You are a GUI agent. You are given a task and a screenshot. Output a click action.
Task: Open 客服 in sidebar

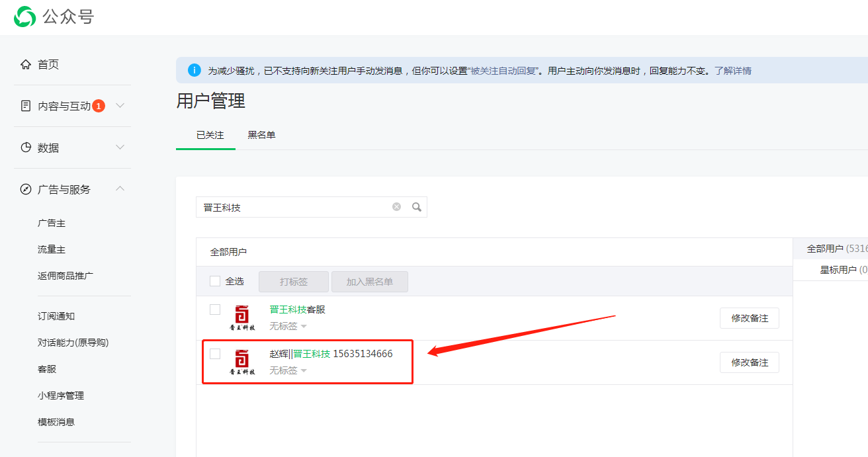click(47, 369)
